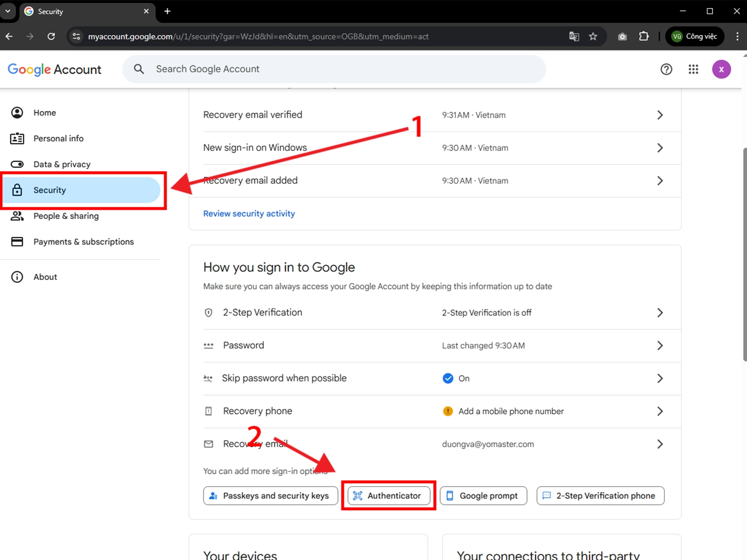Click the Help question mark icon
The image size is (747, 560).
click(666, 70)
